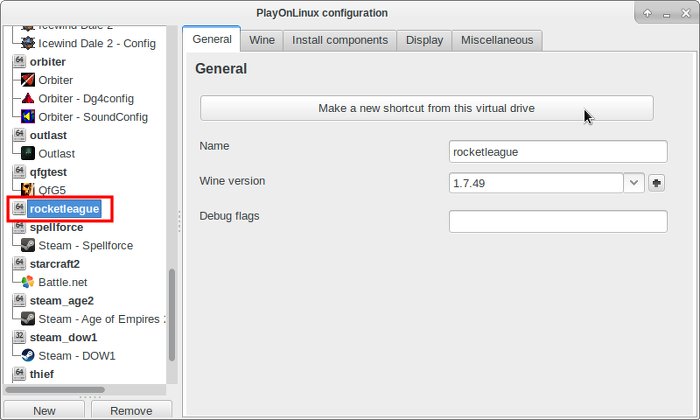Select the spellforce virtual drive

click(56, 227)
